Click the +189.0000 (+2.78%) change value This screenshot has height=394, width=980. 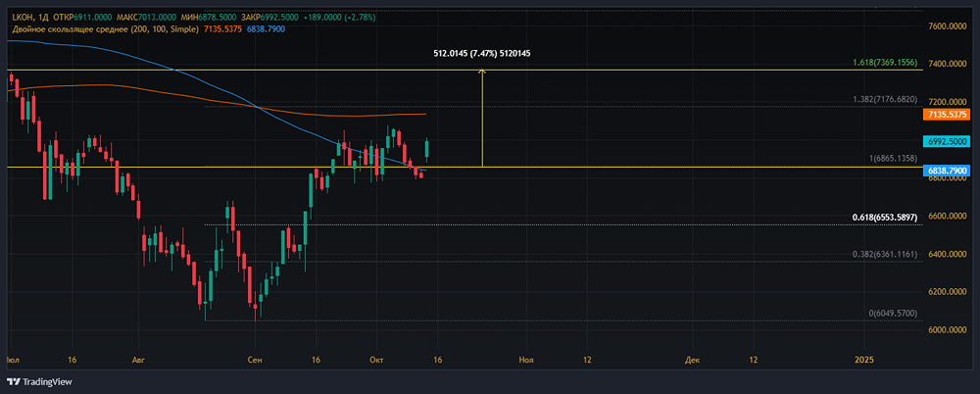pos(339,18)
